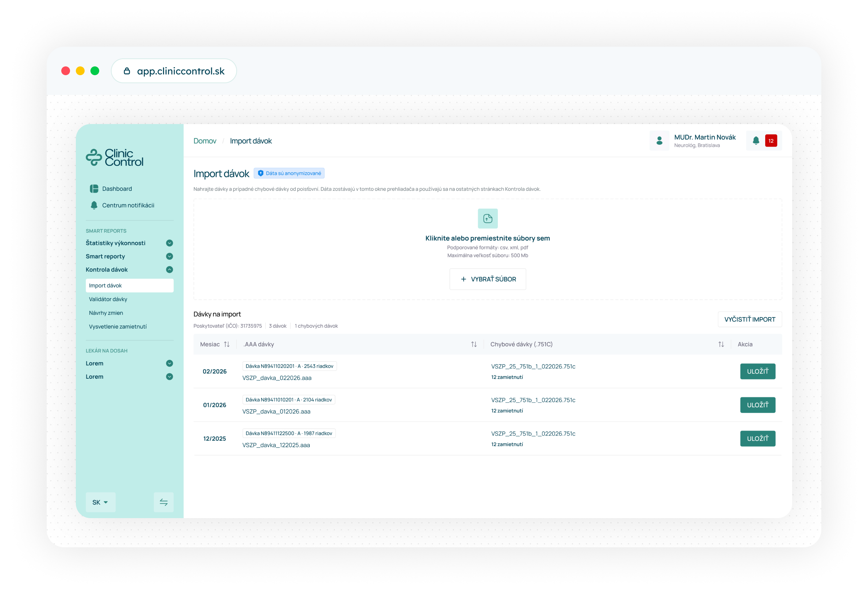868x594 pixels.
Task: Click the macOS yellow minimize dot
Action: pos(80,71)
